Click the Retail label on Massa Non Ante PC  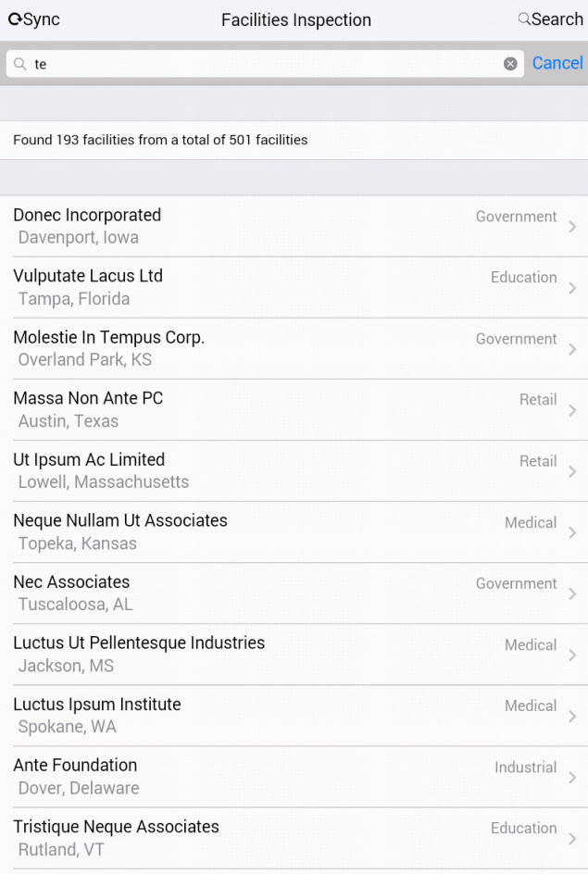[x=538, y=400]
